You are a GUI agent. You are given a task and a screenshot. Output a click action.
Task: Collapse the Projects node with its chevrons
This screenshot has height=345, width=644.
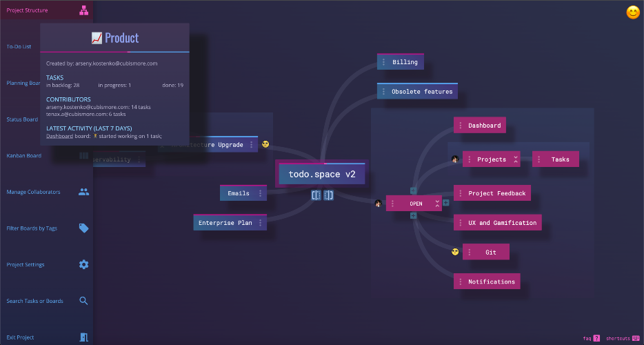pyautogui.click(x=516, y=159)
